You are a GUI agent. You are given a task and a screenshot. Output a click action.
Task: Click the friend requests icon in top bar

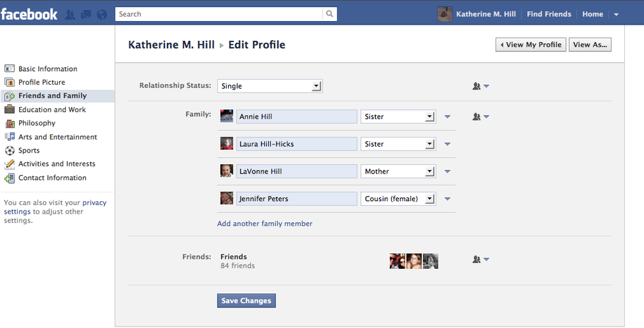(x=70, y=14)
